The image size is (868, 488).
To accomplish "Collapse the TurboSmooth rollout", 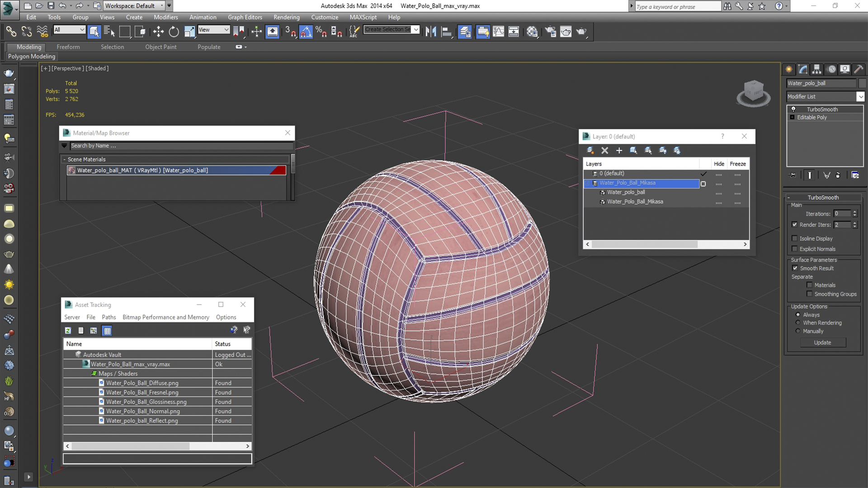I will point(789,197).
